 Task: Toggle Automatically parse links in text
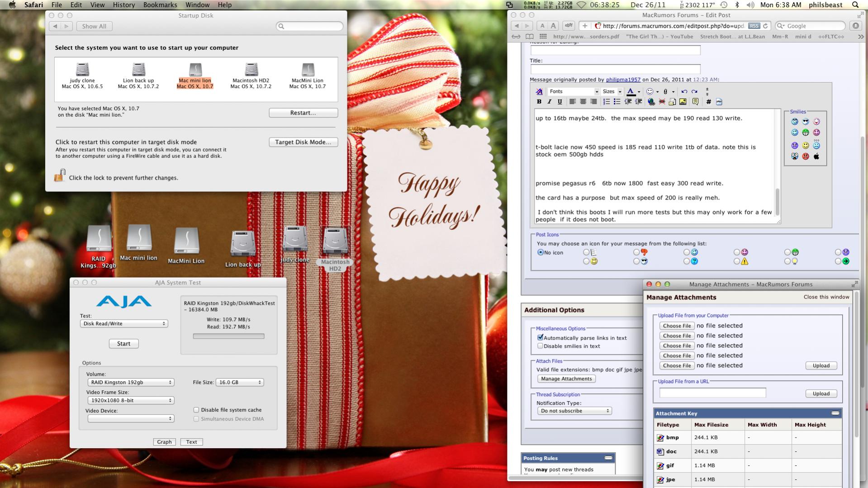tap(540, 337)
